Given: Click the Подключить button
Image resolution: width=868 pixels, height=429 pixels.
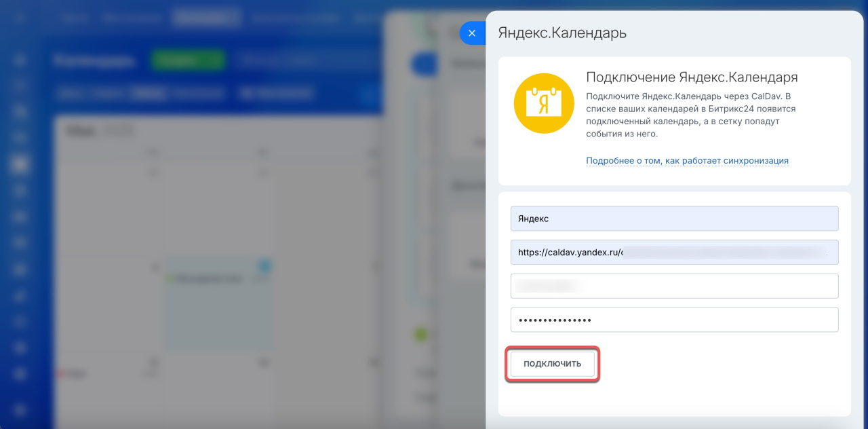Looking at the screenshot, I should [553, 364].
